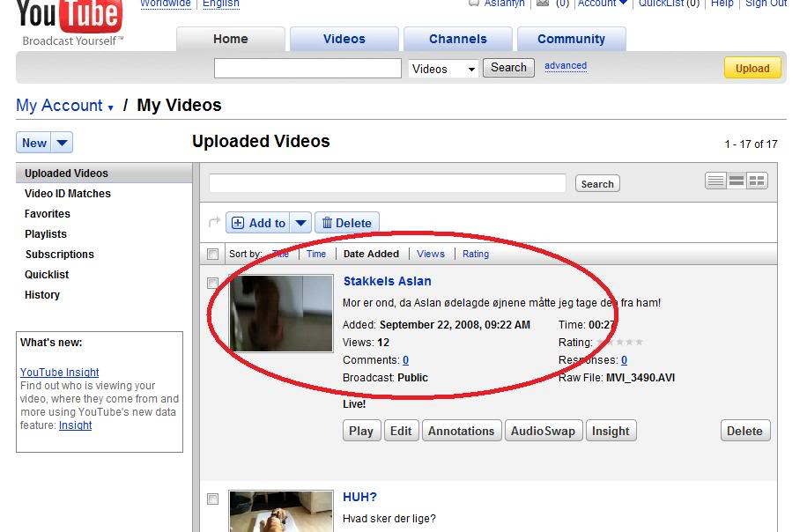Screen dimensions: 807x532
Task: Click the Stakkels Aslan star rating
Action: pyautogui.click(x=620, y=342)
